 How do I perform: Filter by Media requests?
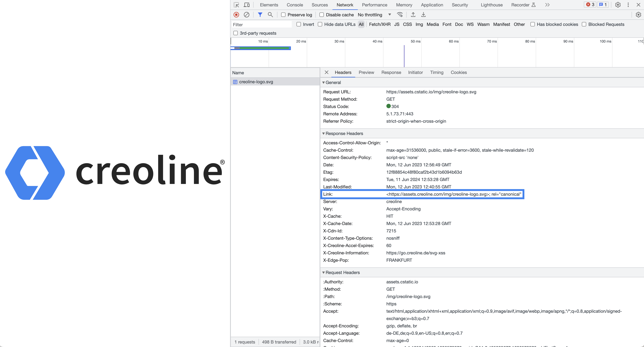(432, 24)
